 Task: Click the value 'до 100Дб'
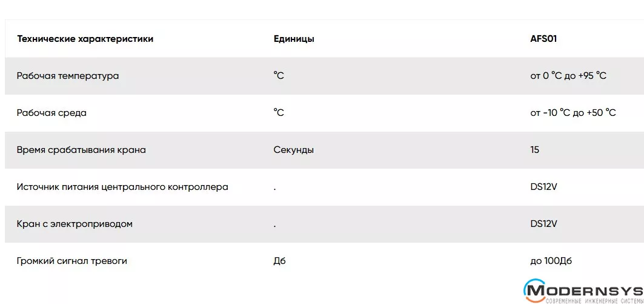pyautogui.click(x=551, y=261)
